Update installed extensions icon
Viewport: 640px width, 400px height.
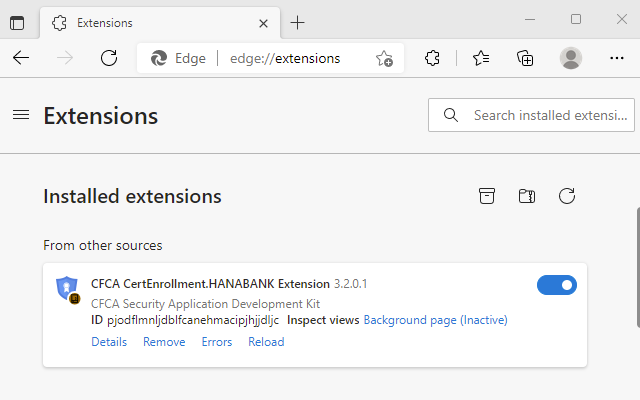(x=567, y=196)
